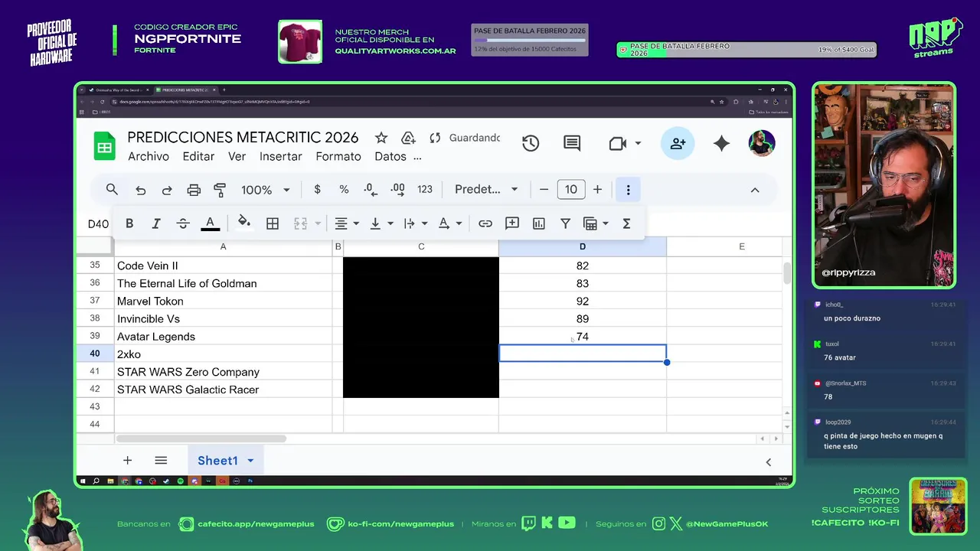The image size is (980, 551).
Task: Decrease decimal places
Action: click(x=371, y=190)
